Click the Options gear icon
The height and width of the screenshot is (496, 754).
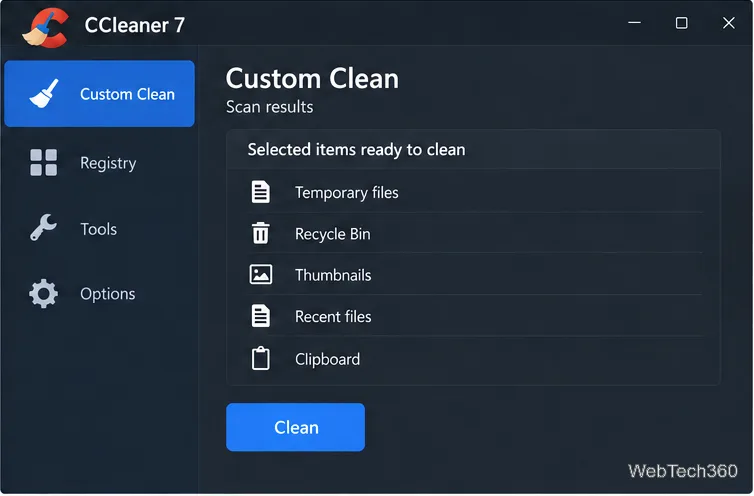coord(43,293)
